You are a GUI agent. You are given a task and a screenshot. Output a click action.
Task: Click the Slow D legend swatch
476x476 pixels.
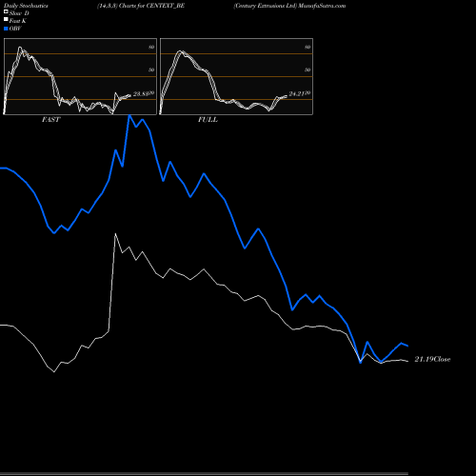coord(6,11)
